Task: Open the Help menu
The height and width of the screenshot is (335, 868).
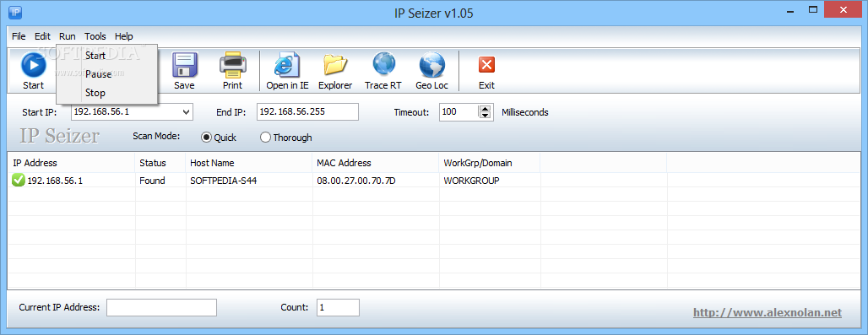Action: pyautogui.click(x=124, y=36)
